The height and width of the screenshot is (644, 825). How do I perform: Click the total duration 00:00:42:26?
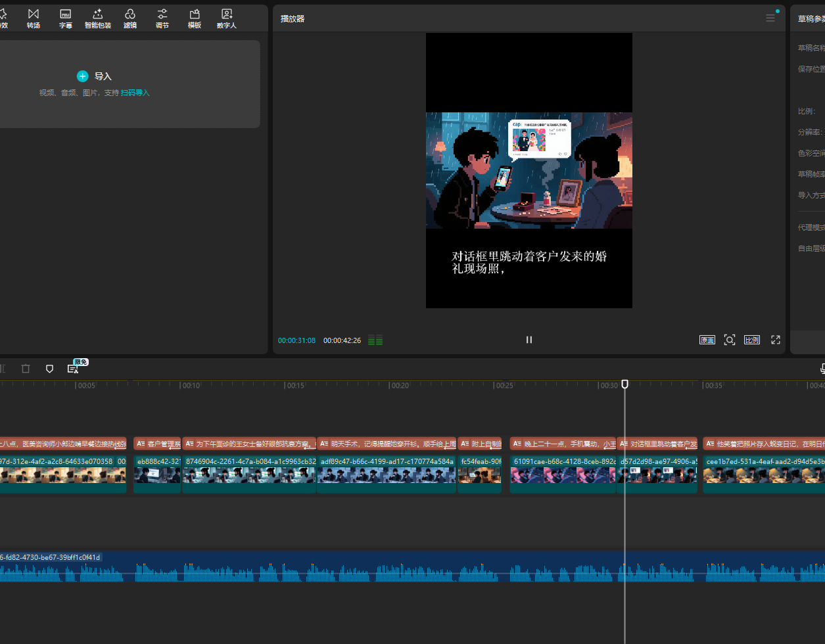click(x=342, y=340)
